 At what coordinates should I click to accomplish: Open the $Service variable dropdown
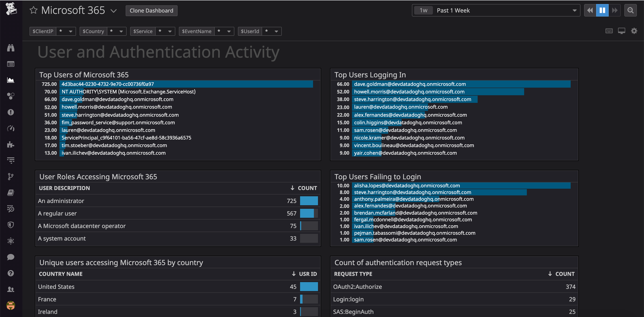pos(170,31)
